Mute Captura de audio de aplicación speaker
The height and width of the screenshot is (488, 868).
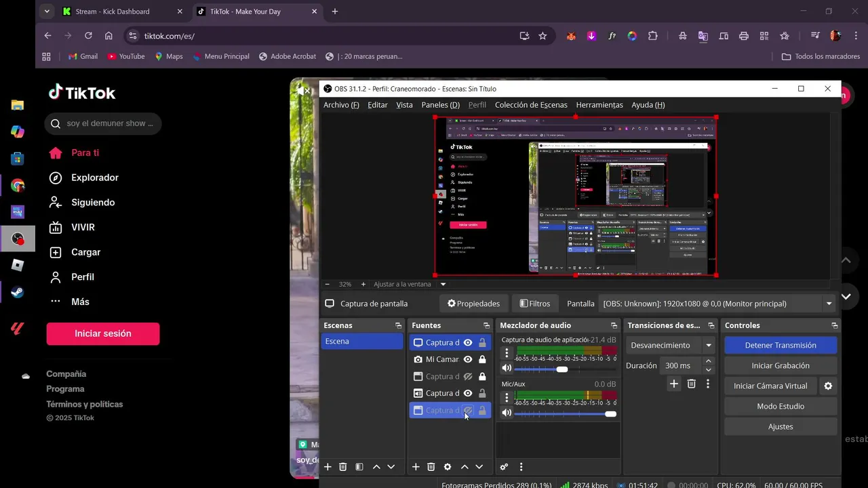click(x=507, y=369)
